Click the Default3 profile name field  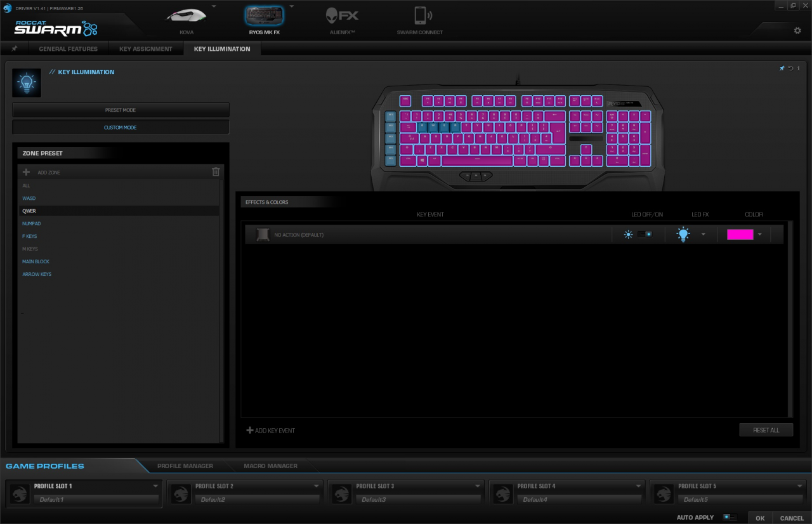418,500
